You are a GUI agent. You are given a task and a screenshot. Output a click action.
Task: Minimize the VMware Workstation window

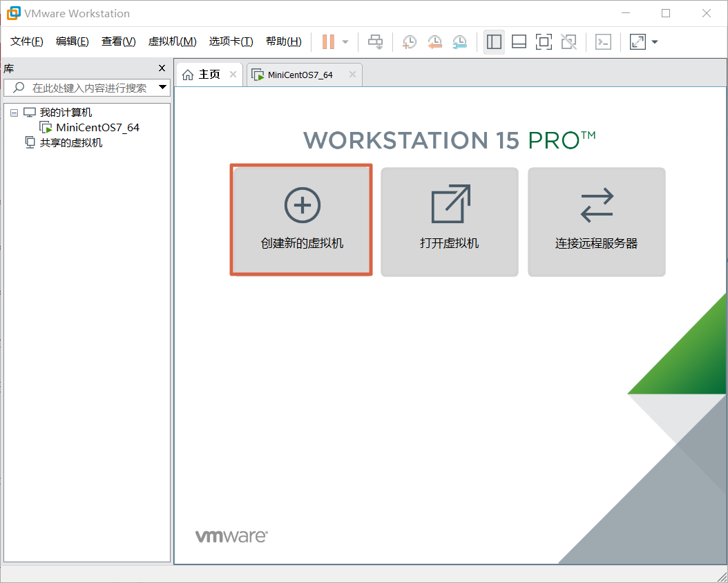coord(626,13)
